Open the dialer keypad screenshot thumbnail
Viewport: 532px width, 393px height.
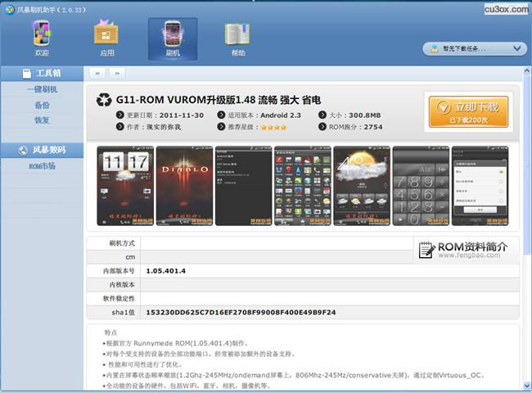(x=420, y=186)
